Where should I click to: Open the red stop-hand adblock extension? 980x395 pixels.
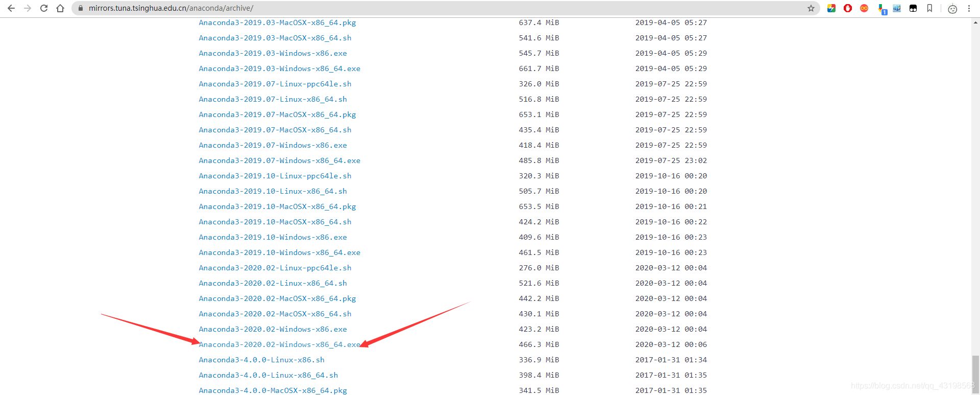tap(848, 8)
